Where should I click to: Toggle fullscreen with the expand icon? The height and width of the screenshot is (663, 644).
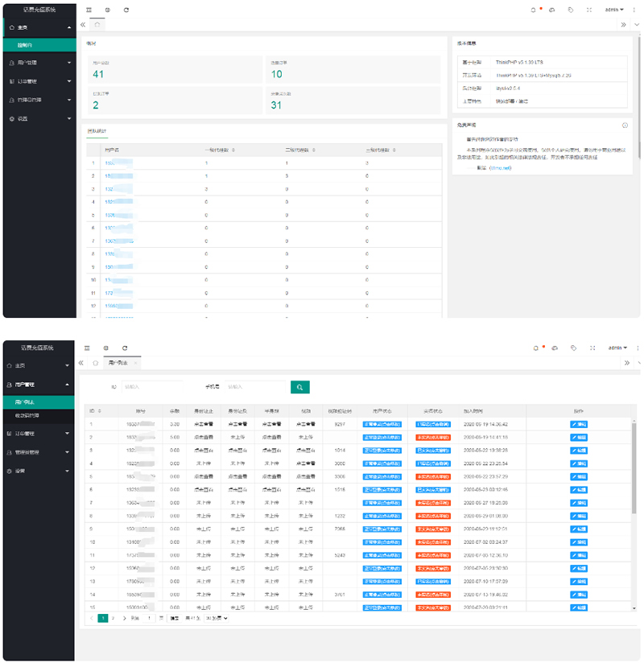589,10
